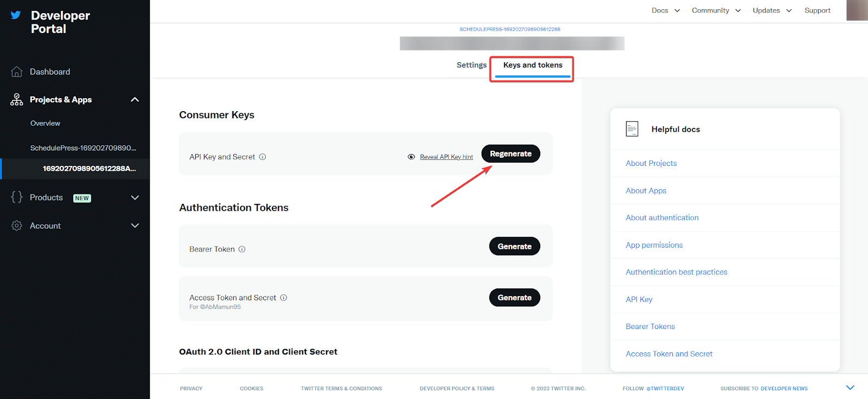868x399 pixels.
Task: Click the Account gear icon
Action: click(x=17, y=226)
